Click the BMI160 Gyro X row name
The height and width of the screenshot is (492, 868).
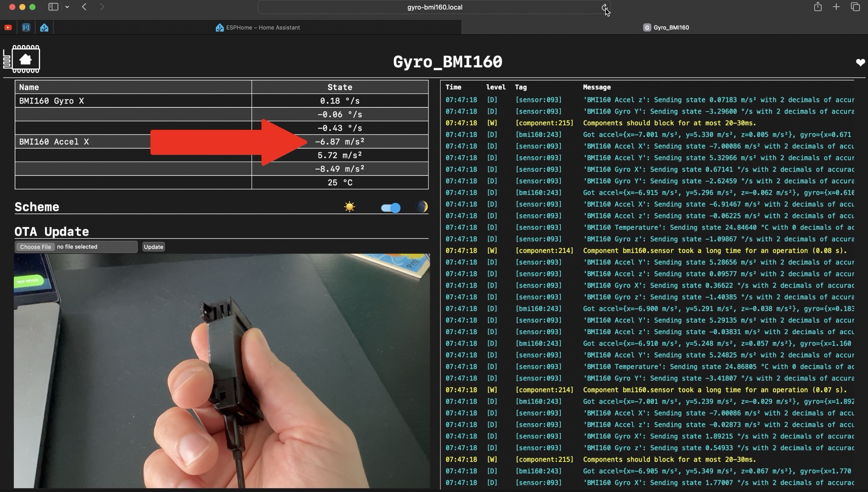point(51,101)
